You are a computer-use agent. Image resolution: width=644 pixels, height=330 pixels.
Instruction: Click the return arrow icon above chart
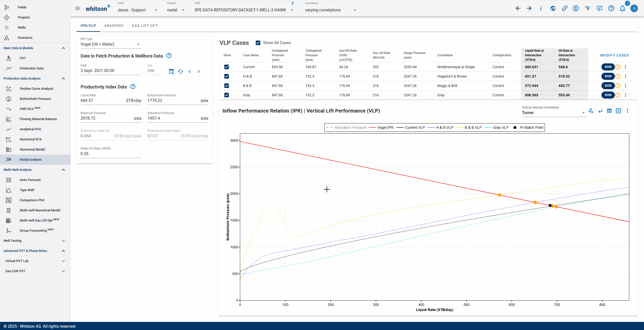tap(600, 111)
